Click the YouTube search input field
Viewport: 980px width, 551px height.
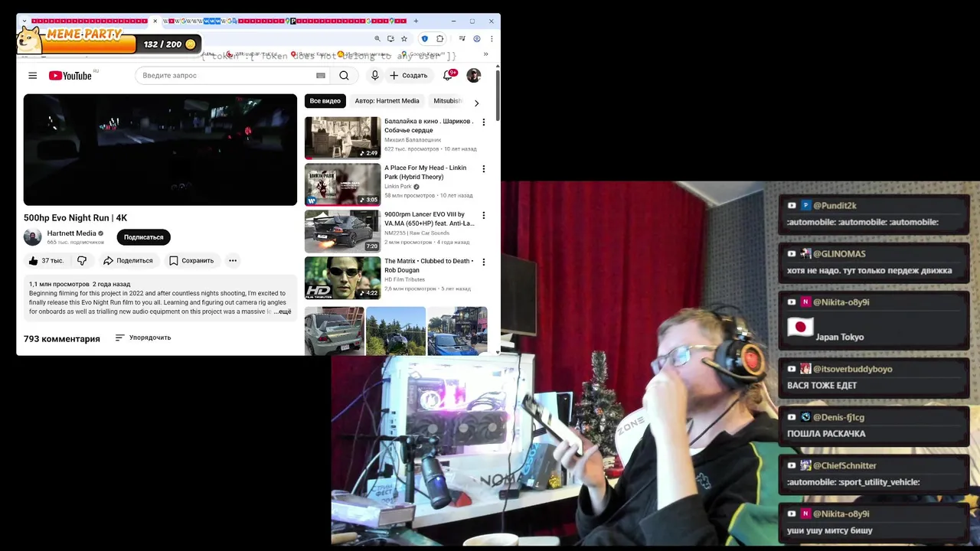coord(227,75)
